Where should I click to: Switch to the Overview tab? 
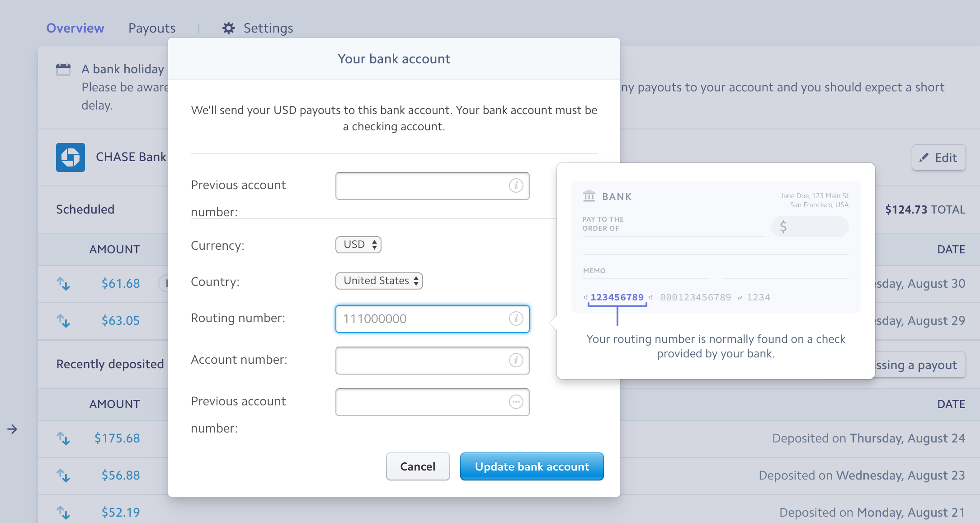point(75,28)
